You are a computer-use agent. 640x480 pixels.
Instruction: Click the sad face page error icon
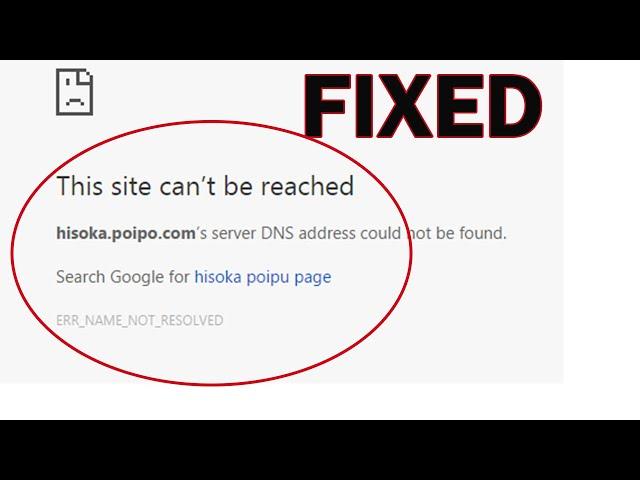75,92
